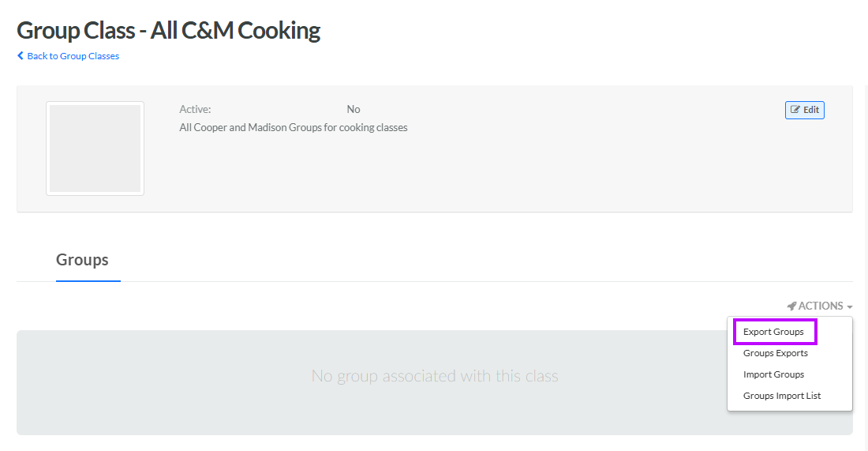This screenshot has height=451, width=868.
Task: Click the back chevron arrow icon
Action: coord(21,56)
